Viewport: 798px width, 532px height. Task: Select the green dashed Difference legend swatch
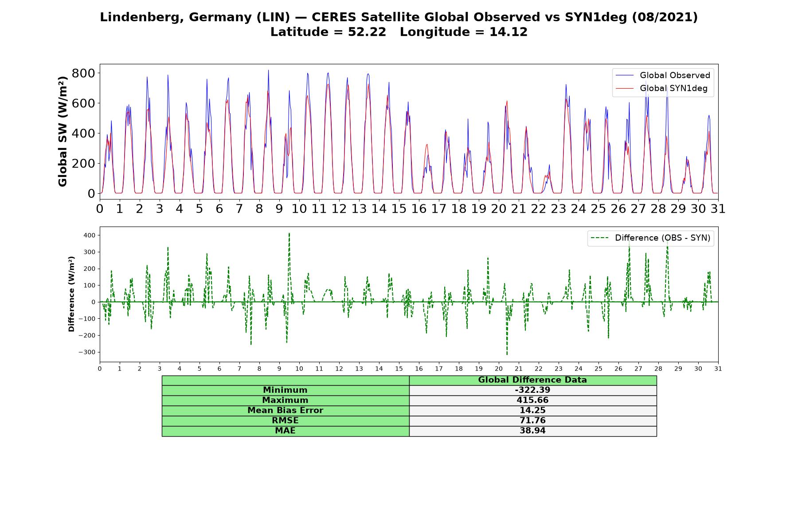pyautogui.click(x=600, y=238)
